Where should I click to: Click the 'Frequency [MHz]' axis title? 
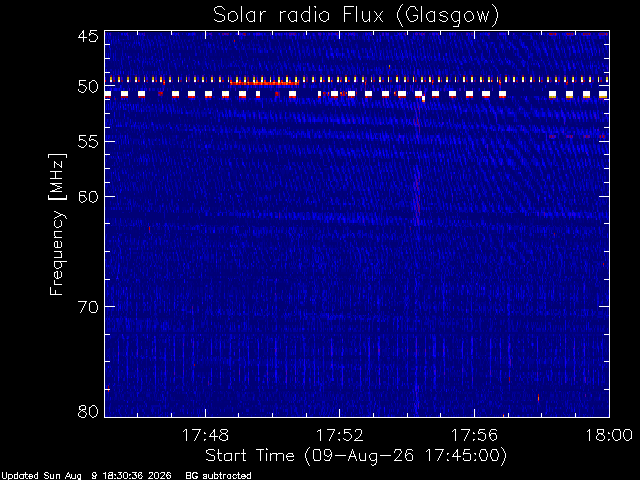[58, 224]
